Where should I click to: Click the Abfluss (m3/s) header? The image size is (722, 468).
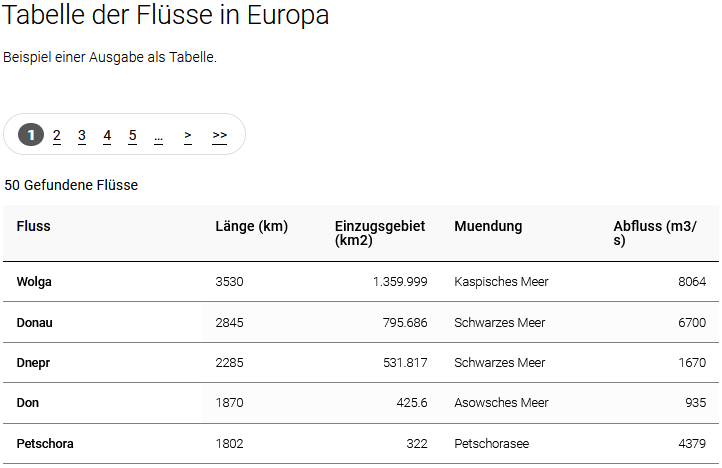click(x=655, y=233)
